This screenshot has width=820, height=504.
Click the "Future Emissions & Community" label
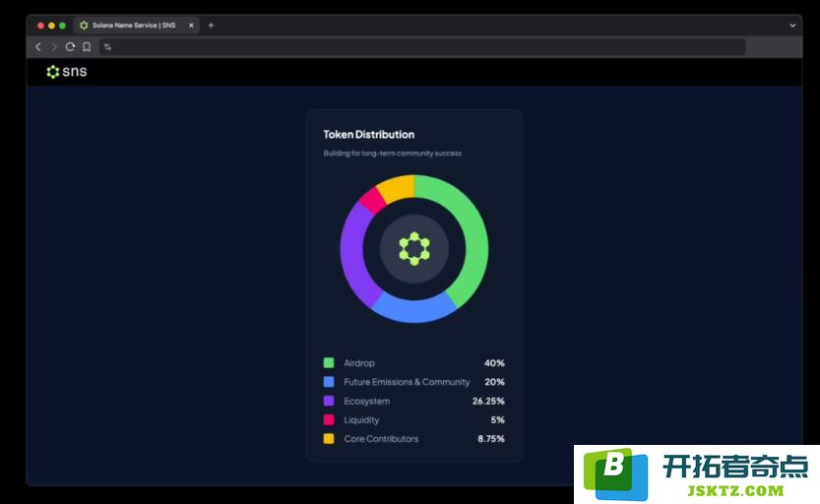407,382
